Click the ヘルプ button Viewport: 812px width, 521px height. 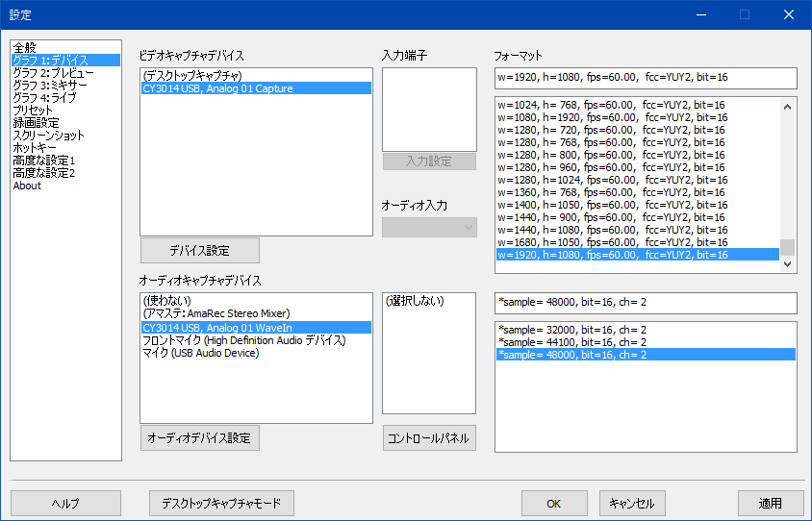(x=65, y=503)
